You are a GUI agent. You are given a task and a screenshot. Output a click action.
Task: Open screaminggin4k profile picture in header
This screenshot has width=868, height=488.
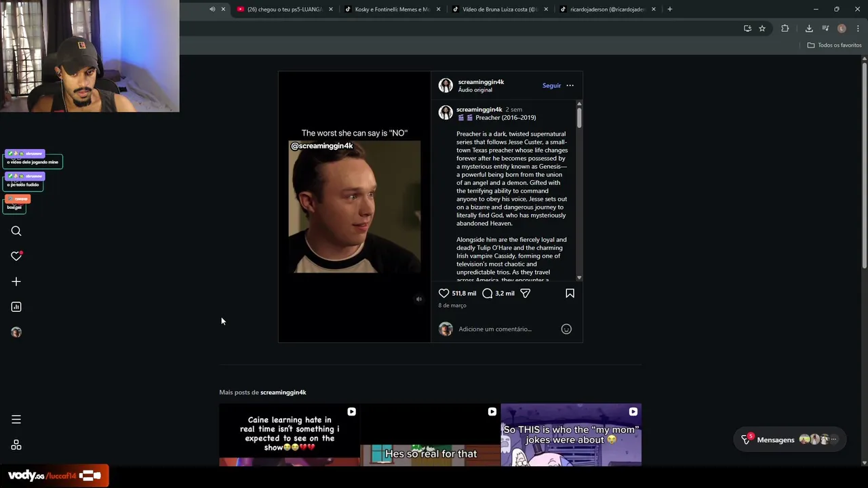pyautogui.click(x=446, y=85)
